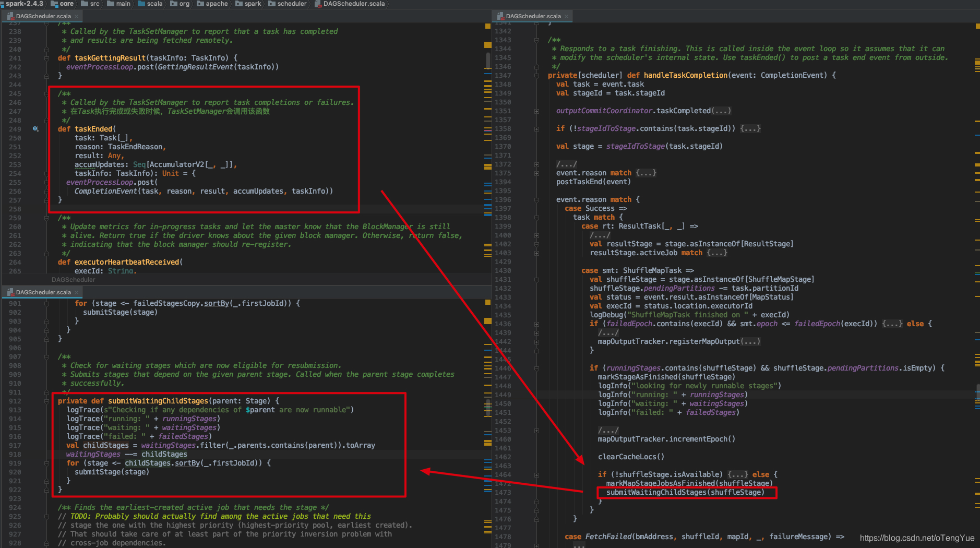Click 'eventProcessLoop.post(GettingResultEvent(taskInfo))' line

pyautogui.click(x=172, y=67)
